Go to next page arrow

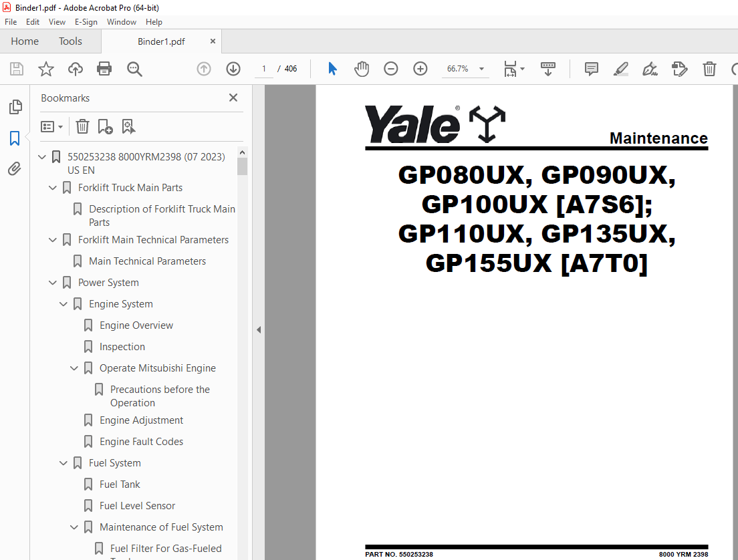(233, 69)
